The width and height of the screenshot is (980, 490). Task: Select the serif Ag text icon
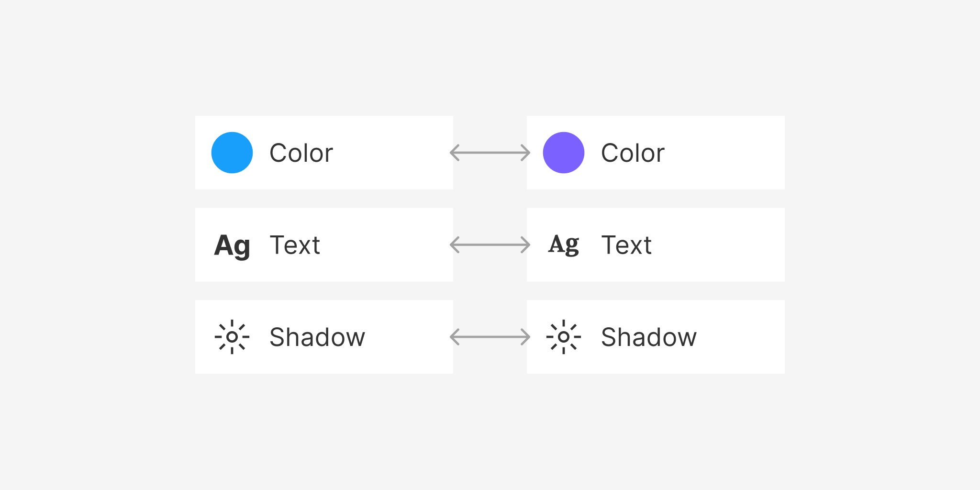click(564, 245)
